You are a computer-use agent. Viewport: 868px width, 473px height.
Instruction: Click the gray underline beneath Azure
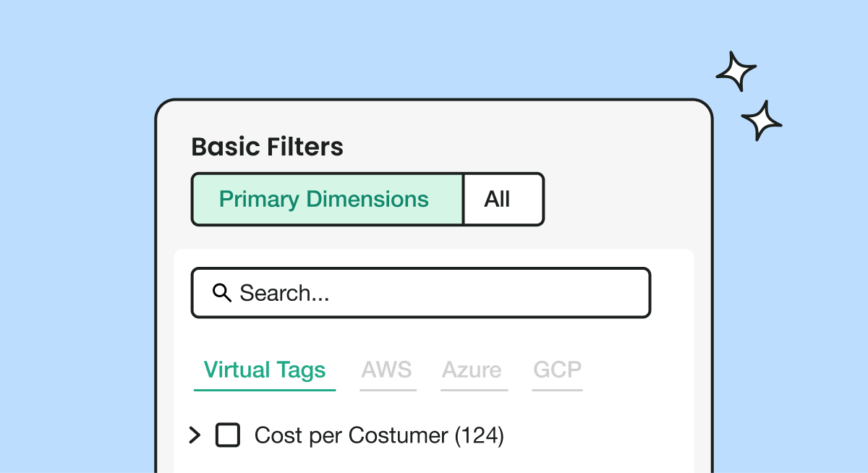(x=474, y=391)
